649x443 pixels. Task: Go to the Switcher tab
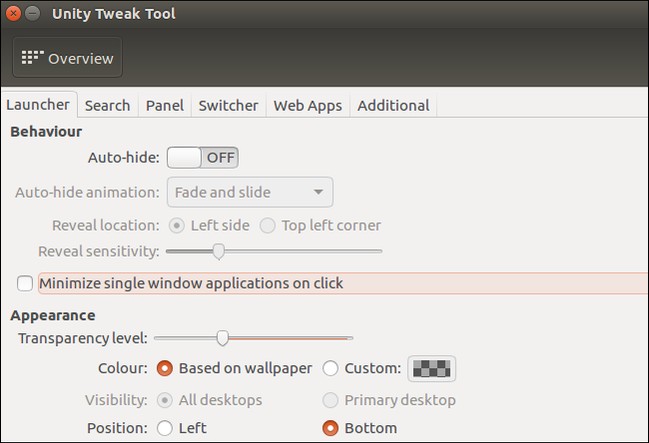click(x=228, y=106)
